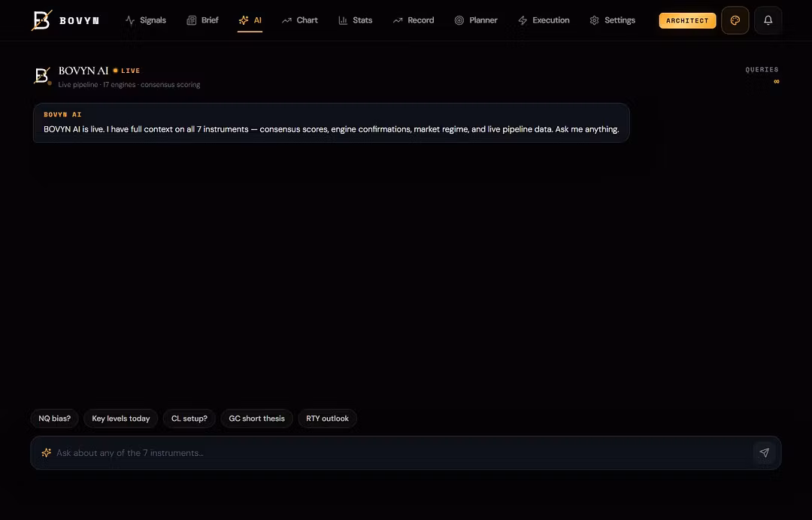Navigate to the Planner tab
The height and width of the screenshot is (520, 812).
coord(476,20)
